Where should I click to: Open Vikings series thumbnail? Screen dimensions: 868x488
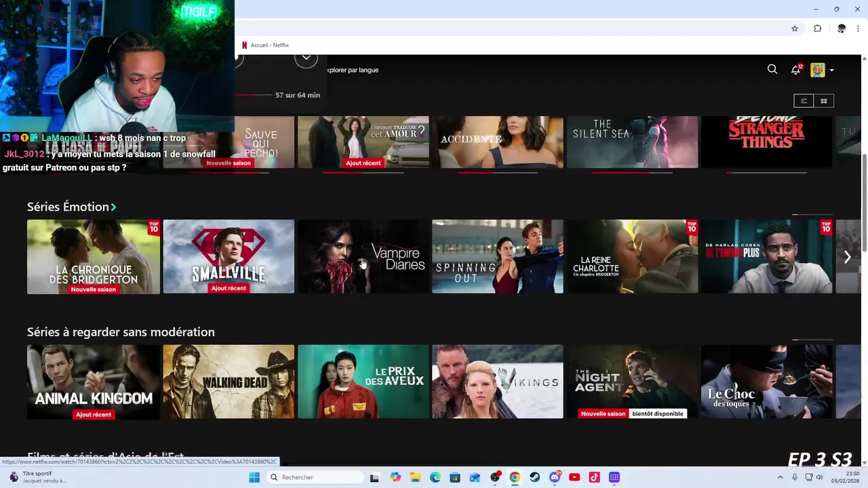tap(498, 382)
